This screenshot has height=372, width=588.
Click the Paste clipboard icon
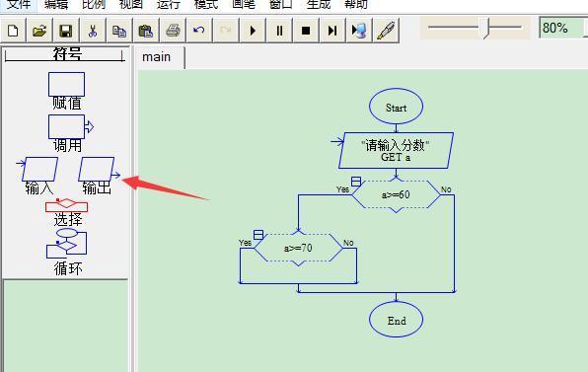pos(146,31)
